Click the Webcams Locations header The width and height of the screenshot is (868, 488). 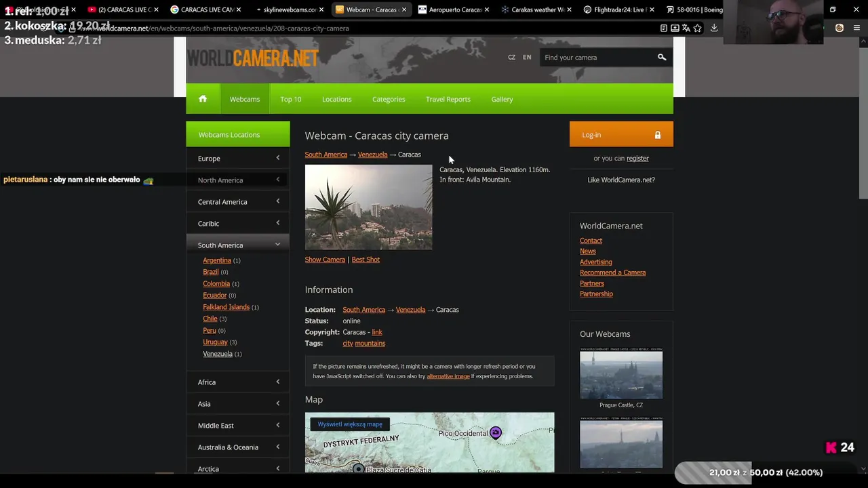tap(238, 134)
